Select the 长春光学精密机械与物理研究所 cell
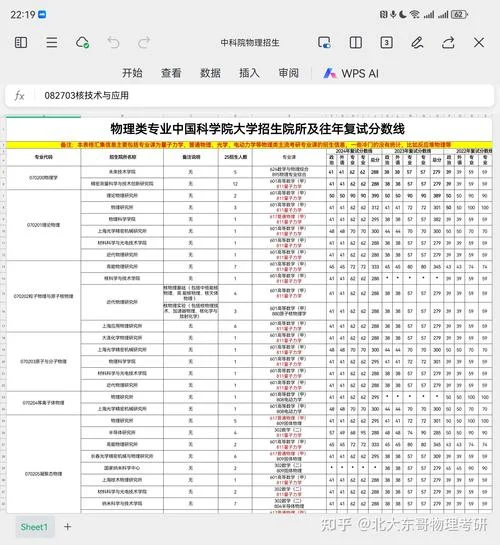Screen dimensions: 500x545 coord(122,456)
